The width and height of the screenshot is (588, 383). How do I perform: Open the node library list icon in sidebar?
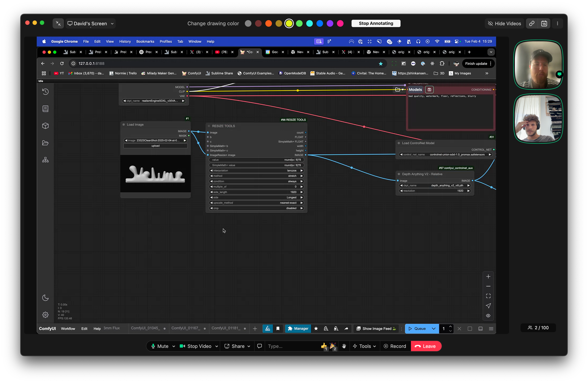[x=45, y=108]
